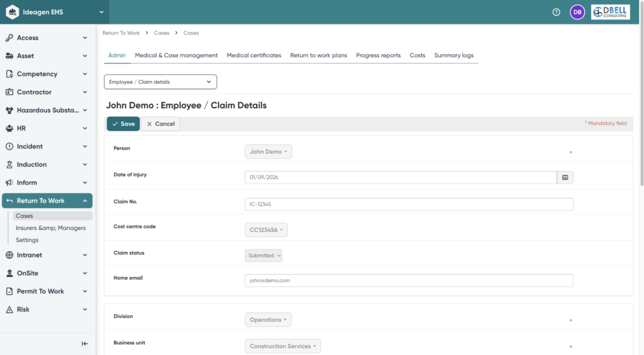The width and height of the screenshot is (644, 355).
Task: Open the Ideagen EHS app switcher dropdown
Action: 101,12
